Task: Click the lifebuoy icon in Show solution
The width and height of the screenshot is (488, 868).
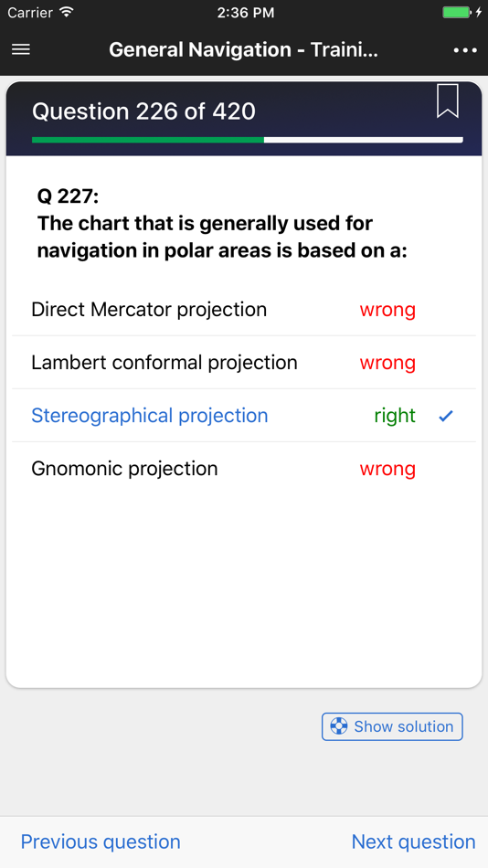Action: [338, 726]
